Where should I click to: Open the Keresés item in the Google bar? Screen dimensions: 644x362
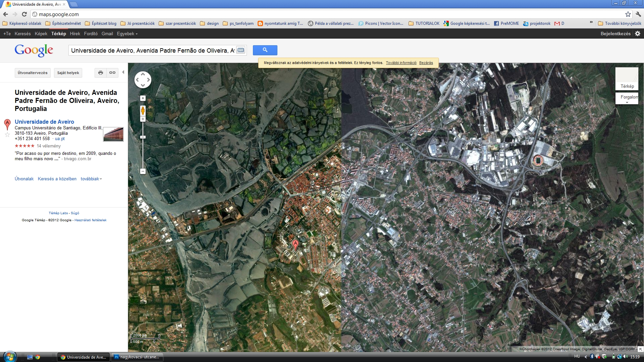[x=22, y=34]
